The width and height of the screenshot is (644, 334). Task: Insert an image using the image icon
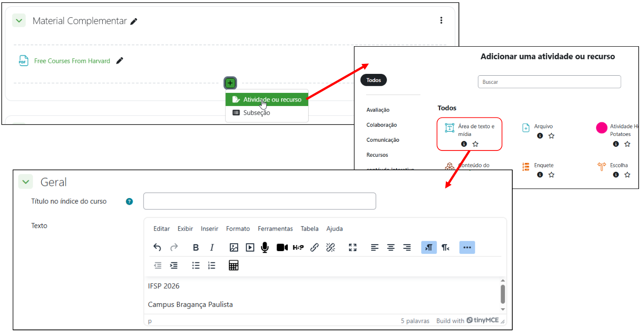coord(234,247)
